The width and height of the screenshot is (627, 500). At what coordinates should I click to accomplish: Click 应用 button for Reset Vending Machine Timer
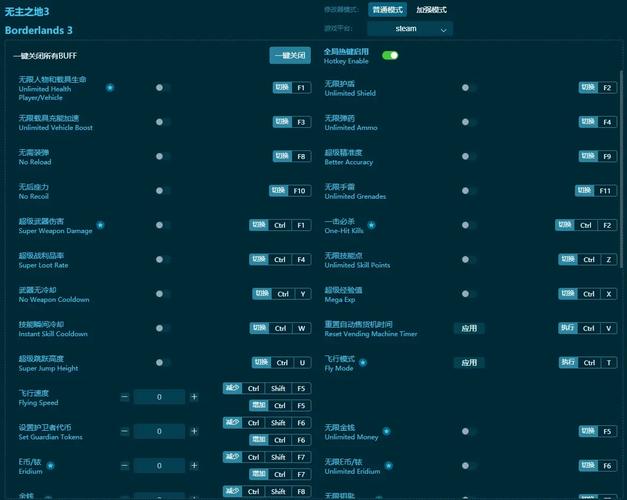tap(470, 328)
